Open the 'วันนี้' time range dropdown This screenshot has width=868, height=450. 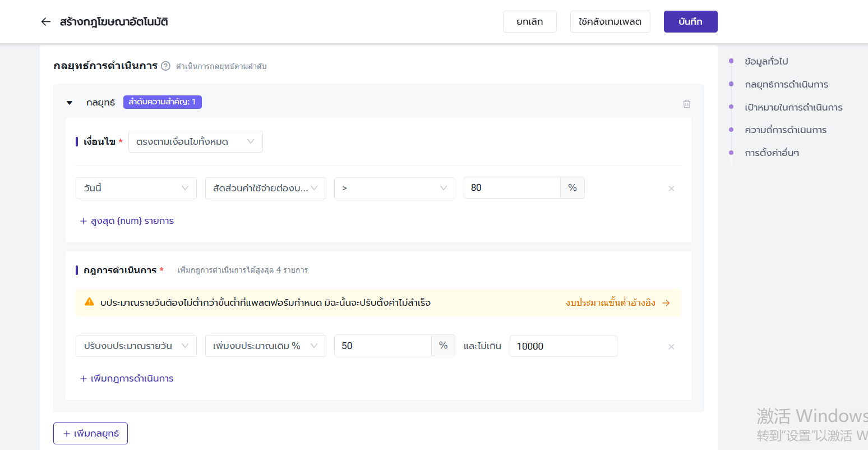coord(136,188)
